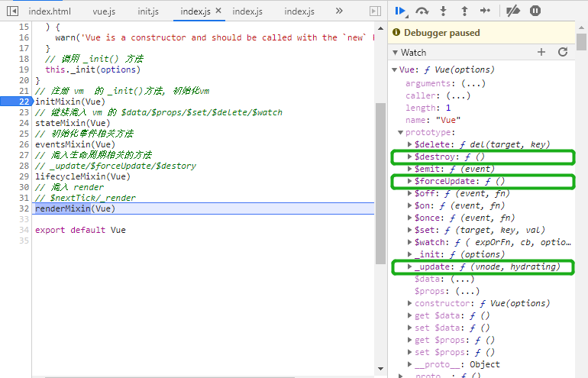Open the last index.js tab
Image resolution: width=588 pixels, height=378 pixels.
coord(299,11)
